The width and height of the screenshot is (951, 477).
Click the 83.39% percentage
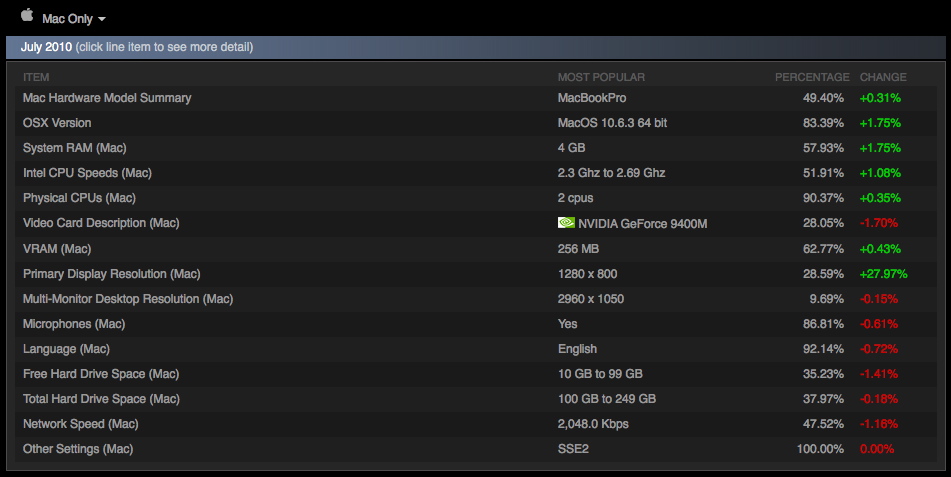(823, 123)
